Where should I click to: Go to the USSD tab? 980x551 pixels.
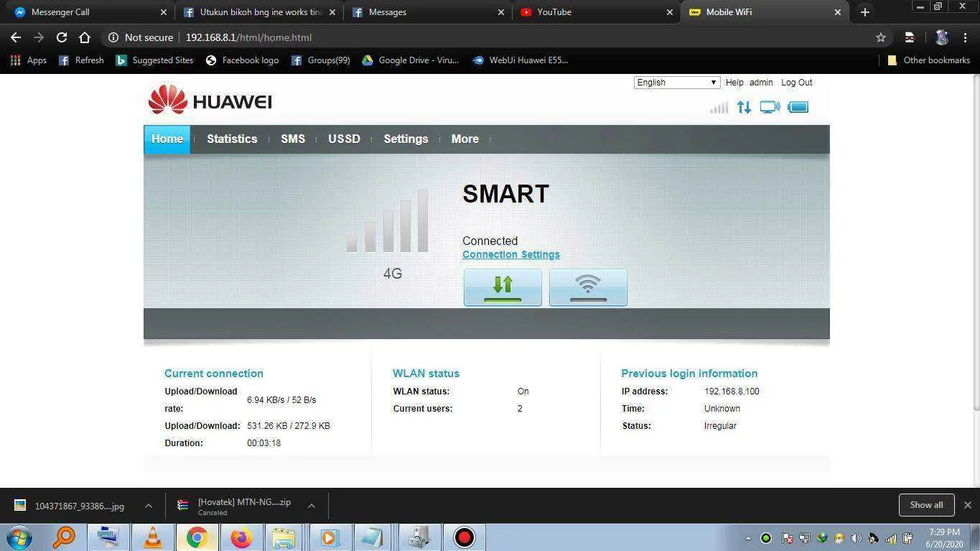344,139
